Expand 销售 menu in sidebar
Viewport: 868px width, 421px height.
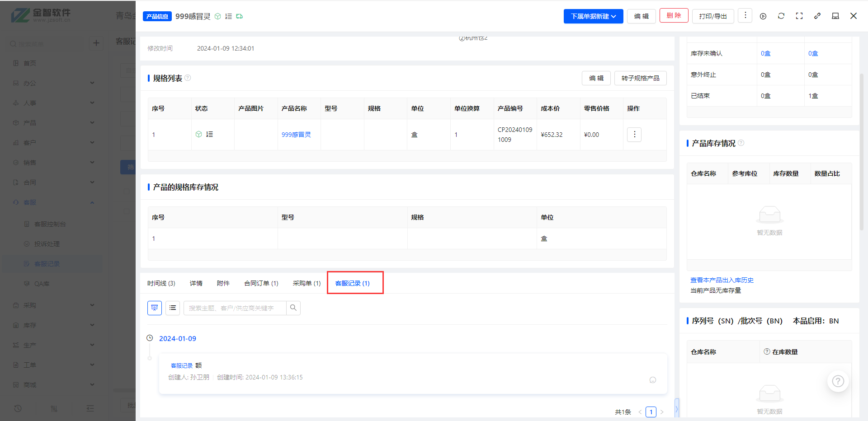pos(53,163)
